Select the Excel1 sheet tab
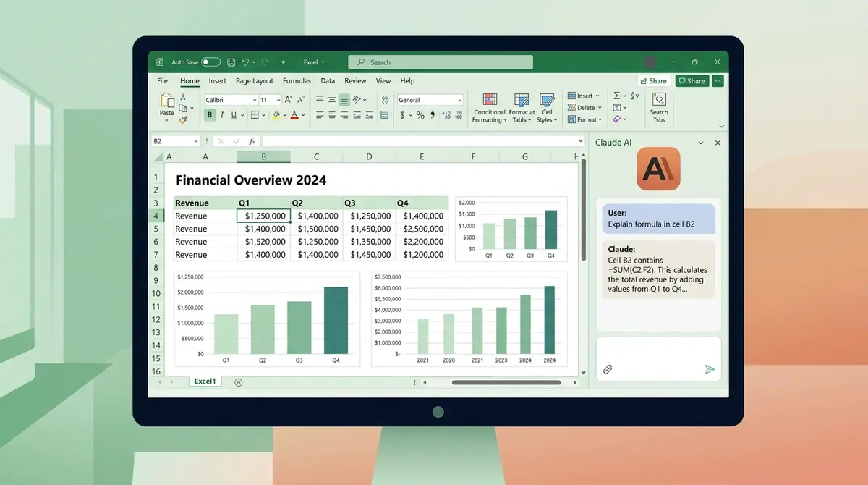 (x=205, y=381)
